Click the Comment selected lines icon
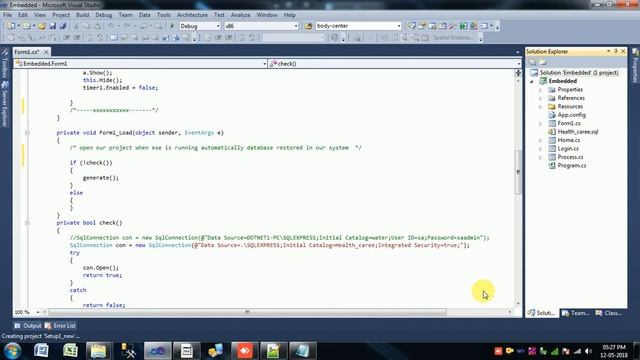 coord(90,38)
